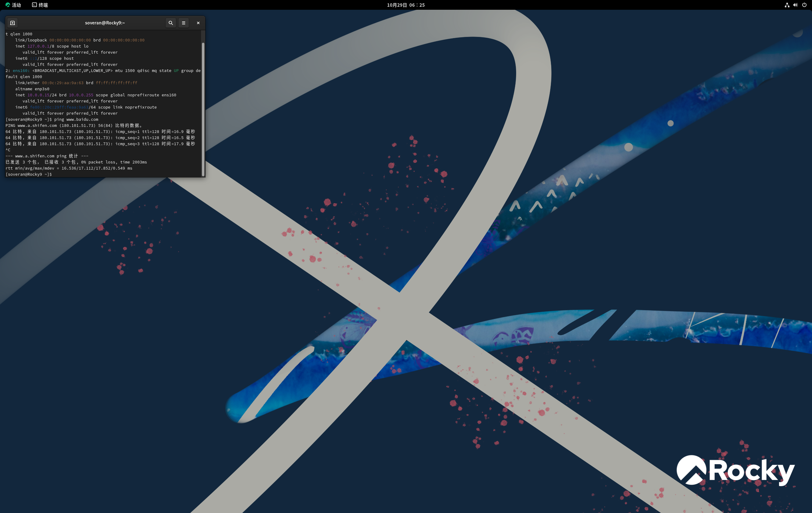Image resolution: width=812 pixels, height=513 pixels.
Task: Open the power icon system menu
Action: (804, 5)
